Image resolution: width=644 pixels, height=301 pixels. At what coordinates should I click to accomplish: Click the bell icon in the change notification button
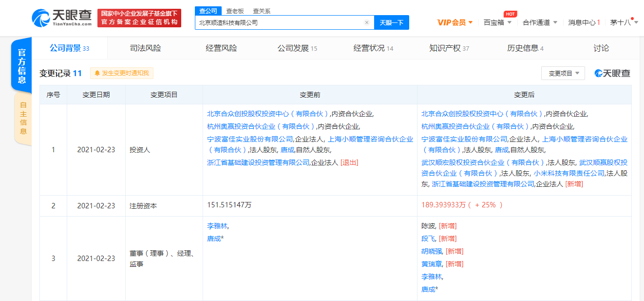tap(97, 73)
